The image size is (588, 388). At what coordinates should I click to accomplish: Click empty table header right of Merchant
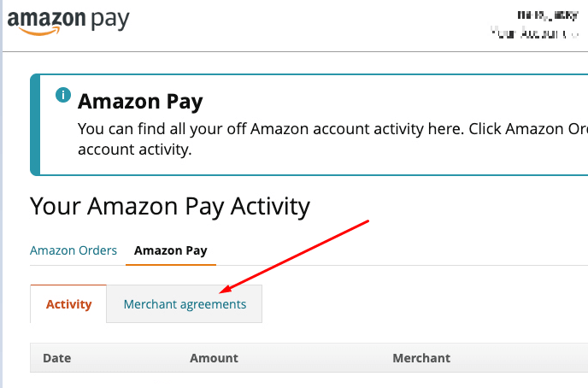tap(521, 358)
